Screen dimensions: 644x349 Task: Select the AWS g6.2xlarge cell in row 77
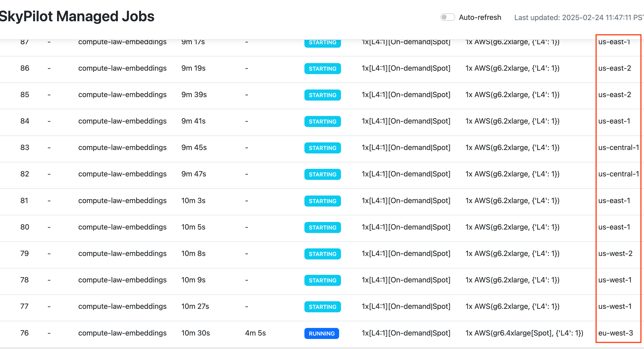point(512,307)
